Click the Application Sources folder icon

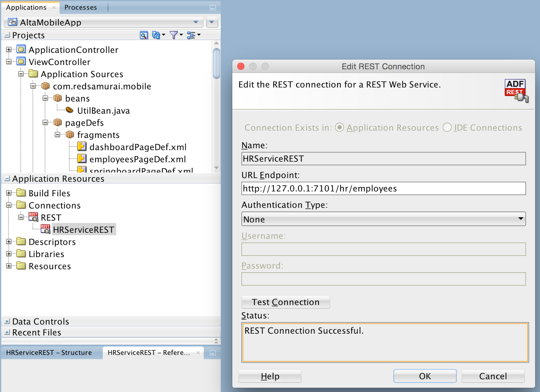click(33, 74)
